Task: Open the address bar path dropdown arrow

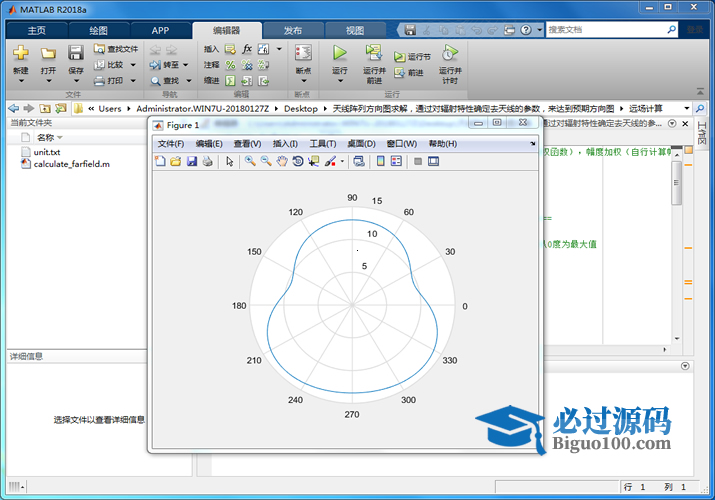Action: [x=687, y=108]
